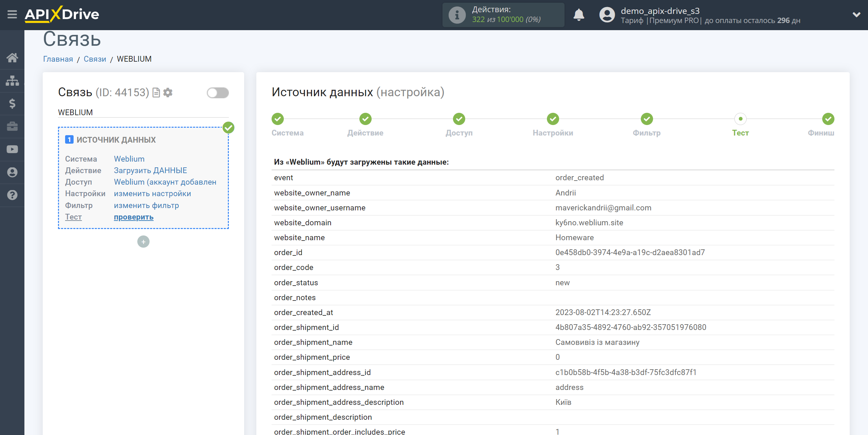Open connection settings gear icon
This screenshot has width=868, height=435.
(x=168, y=92)
